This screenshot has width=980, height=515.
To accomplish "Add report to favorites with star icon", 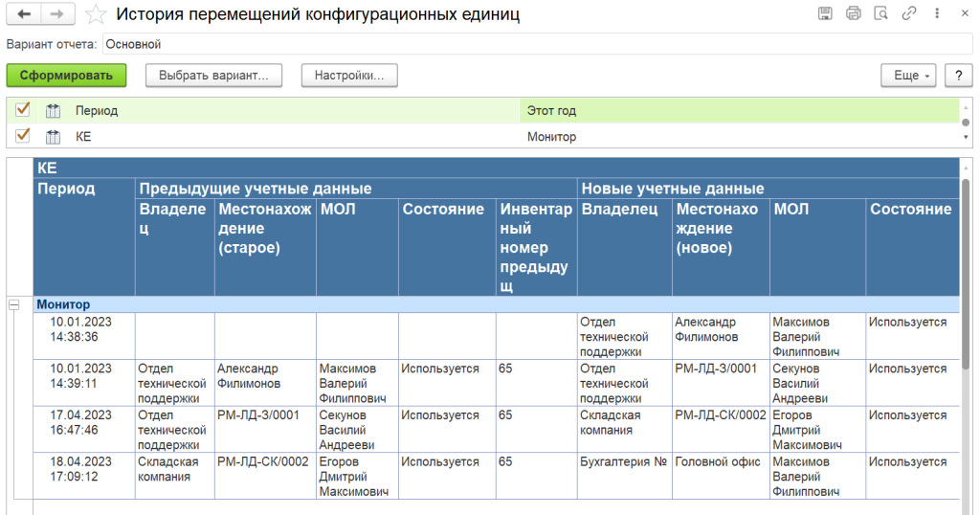I will [x=95, y=14].
